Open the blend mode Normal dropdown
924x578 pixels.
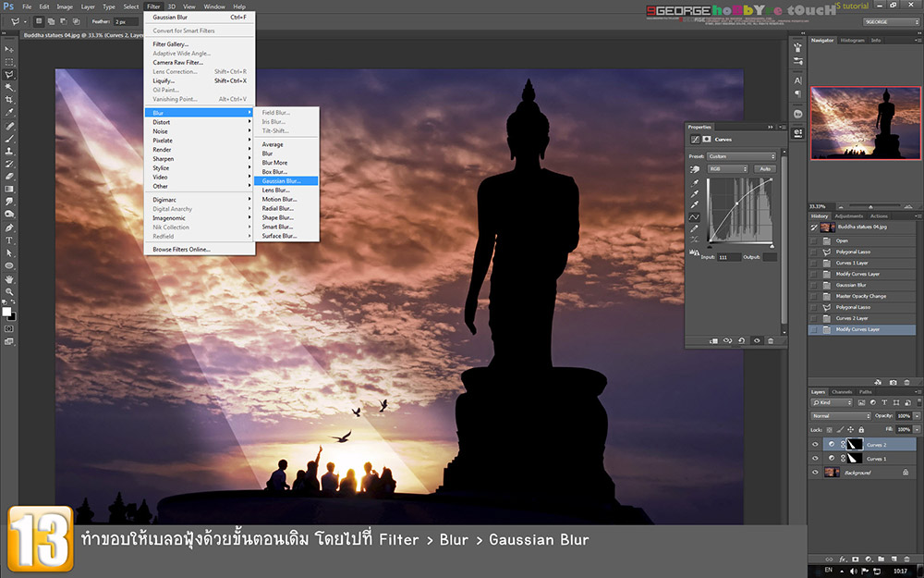click(840, 416)
